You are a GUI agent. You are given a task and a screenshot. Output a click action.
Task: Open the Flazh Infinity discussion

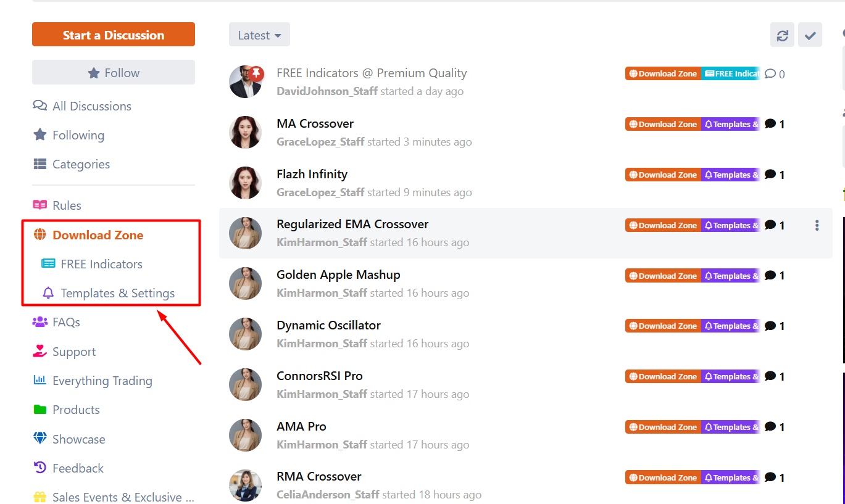point(312,174)
